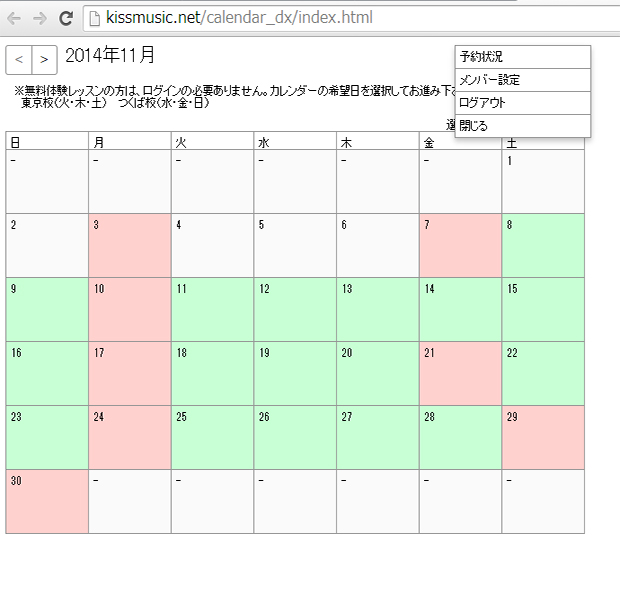Go to the next month with >

44,60
